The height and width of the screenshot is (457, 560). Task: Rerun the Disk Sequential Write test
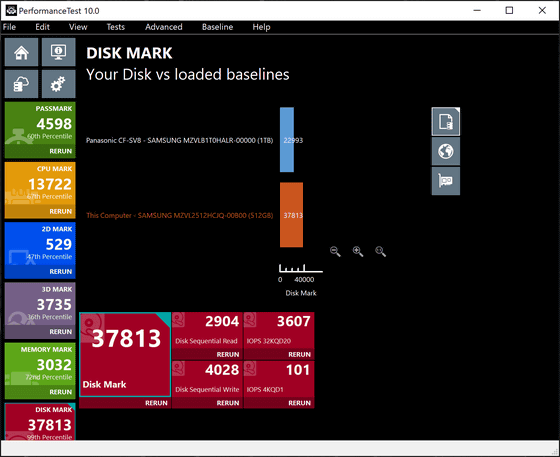pyautogui.click(x=228, y=403)
